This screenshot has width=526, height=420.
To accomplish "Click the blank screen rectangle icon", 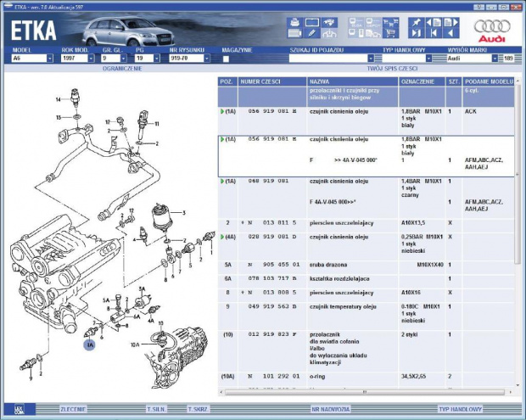I will coord(312,23).
